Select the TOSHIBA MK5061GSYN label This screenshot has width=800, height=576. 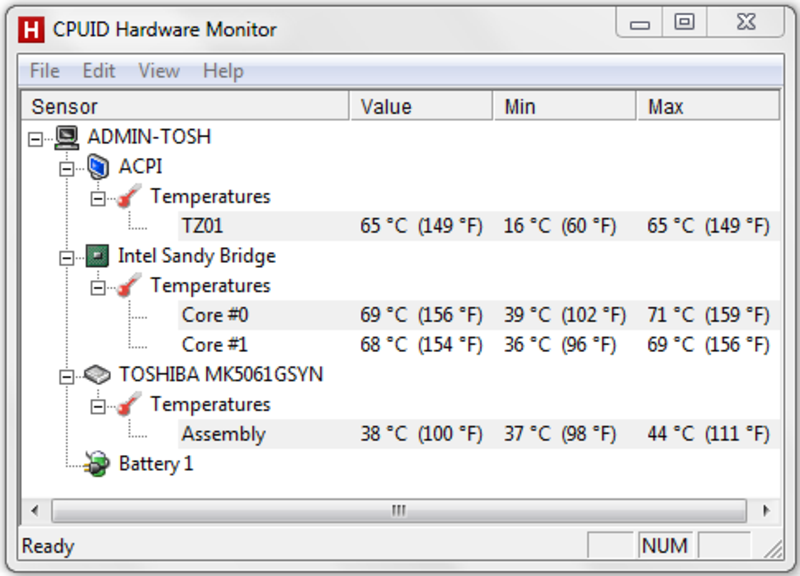pos(221,374)
